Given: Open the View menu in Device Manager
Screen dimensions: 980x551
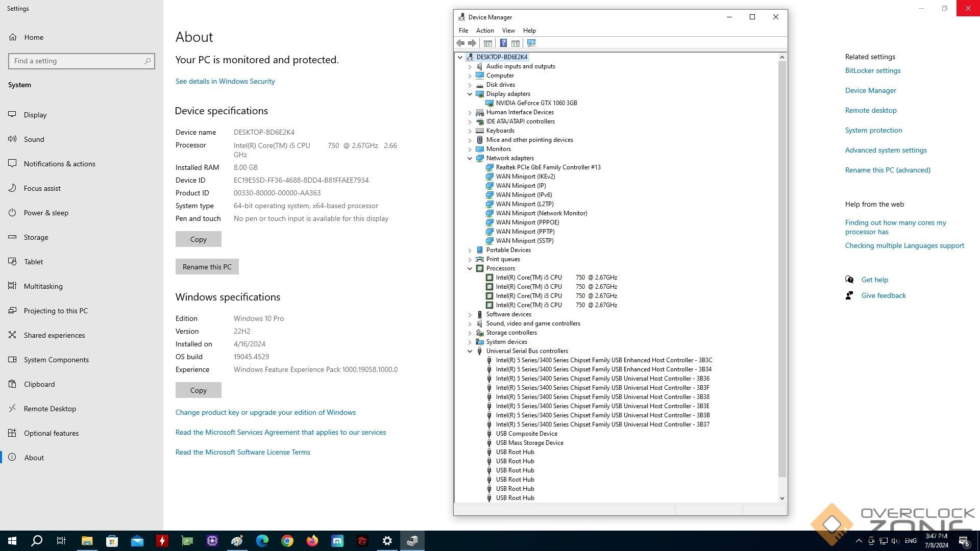Looking at the screenshot, I should 508,31.
